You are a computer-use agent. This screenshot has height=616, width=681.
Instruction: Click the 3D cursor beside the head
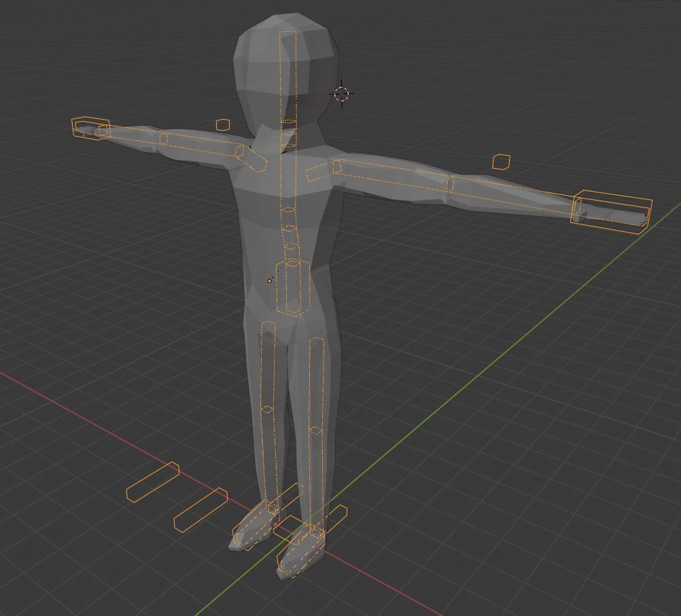(341, 93)
